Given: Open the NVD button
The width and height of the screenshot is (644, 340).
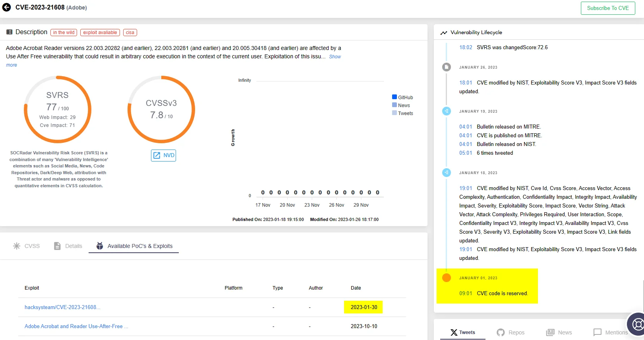Looking at the screenshot, I should pyautogui.click(x=163, y=155).
